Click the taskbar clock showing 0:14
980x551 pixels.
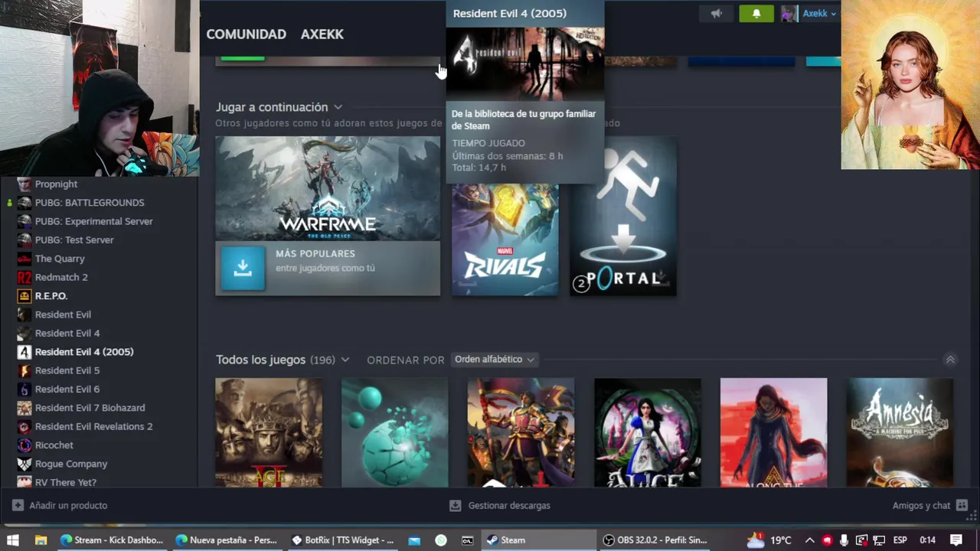pyautogui.click(x=928, y=540)
